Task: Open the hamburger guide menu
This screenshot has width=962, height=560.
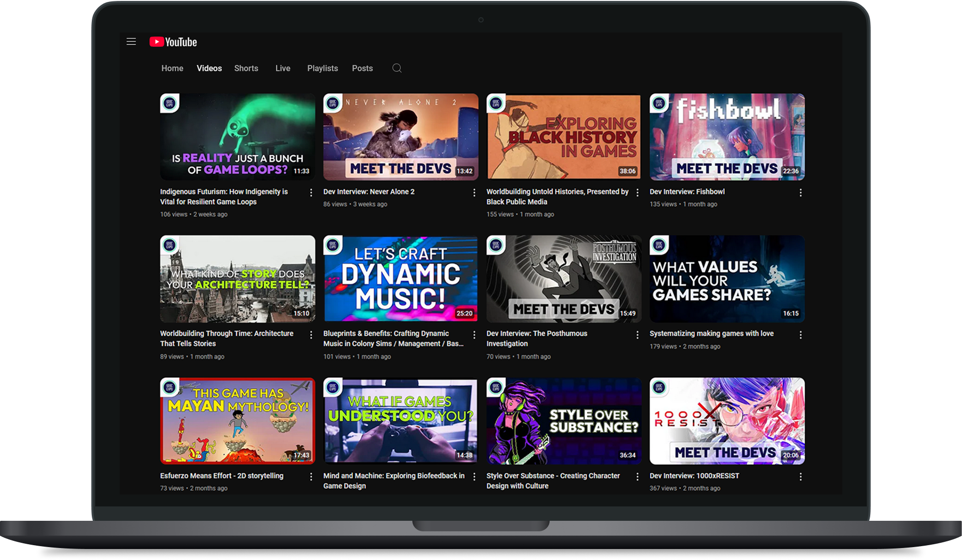Action: click(x=131, y=42)
